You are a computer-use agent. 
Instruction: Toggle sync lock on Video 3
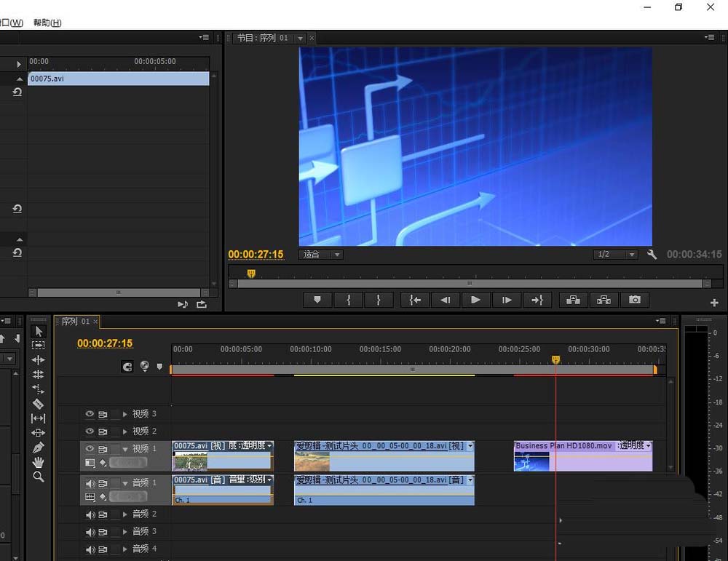coord(103,414)
